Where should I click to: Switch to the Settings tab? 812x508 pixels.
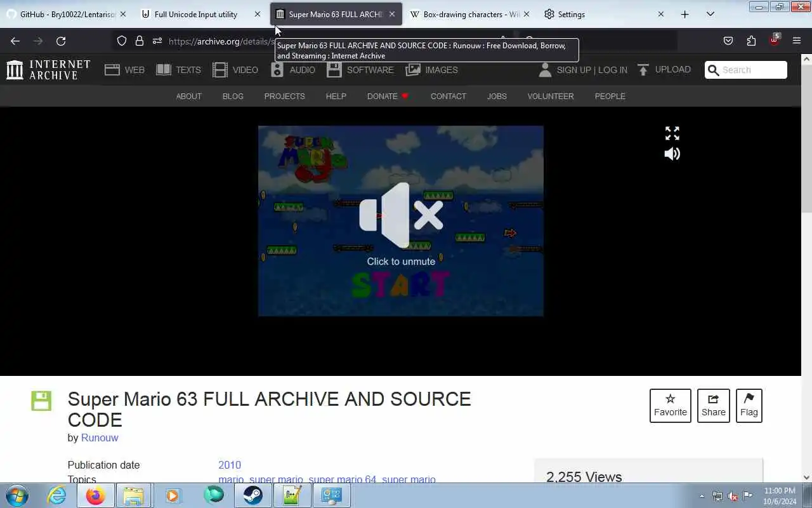(605, 14)
